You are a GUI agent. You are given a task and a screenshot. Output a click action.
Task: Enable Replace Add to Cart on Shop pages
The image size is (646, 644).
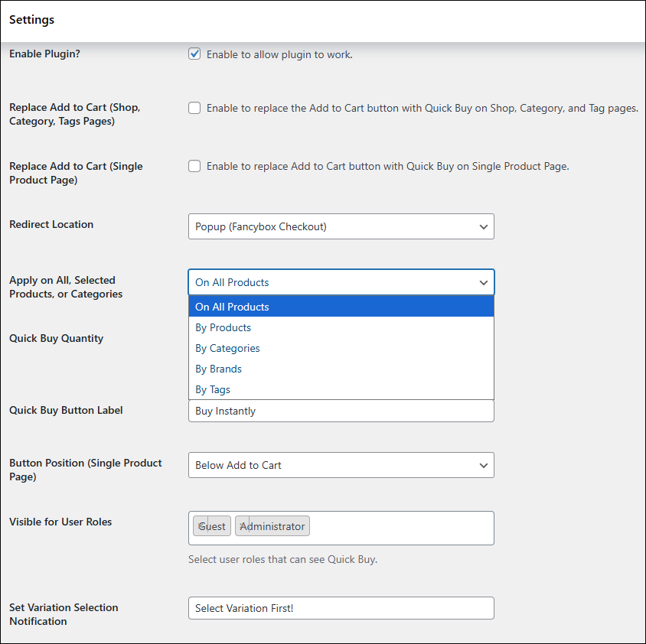coord(194,108)
